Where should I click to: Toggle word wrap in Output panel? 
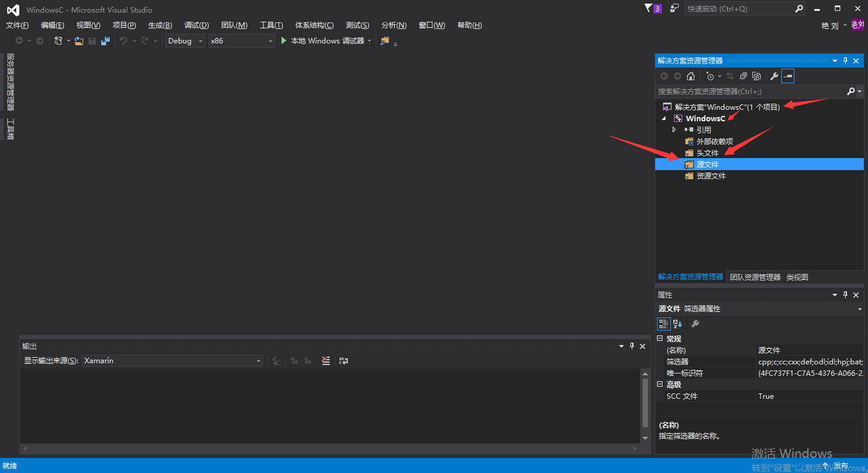(344, 361)
